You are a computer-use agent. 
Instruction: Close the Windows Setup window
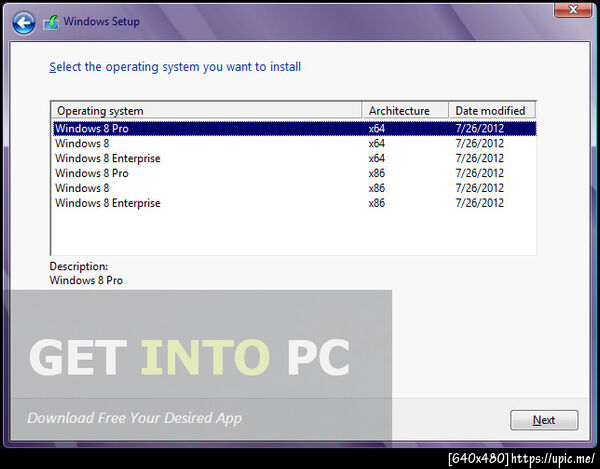point(573,10)
